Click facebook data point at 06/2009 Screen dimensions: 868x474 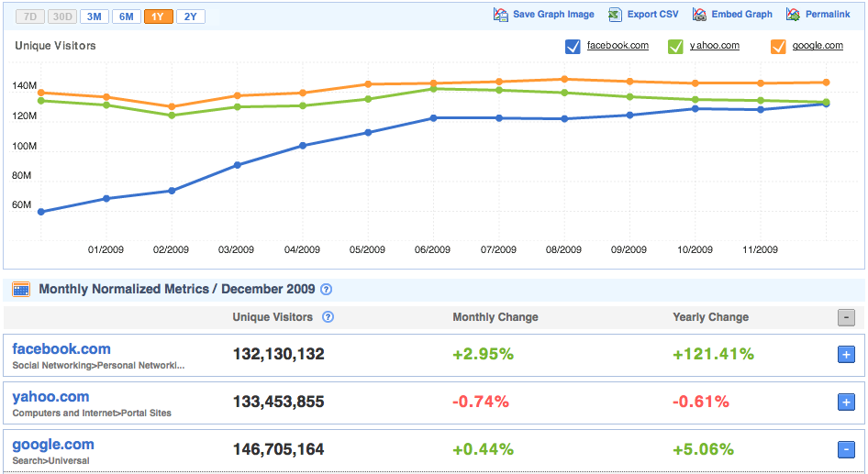pyautogui.click(x=433, y=117)
